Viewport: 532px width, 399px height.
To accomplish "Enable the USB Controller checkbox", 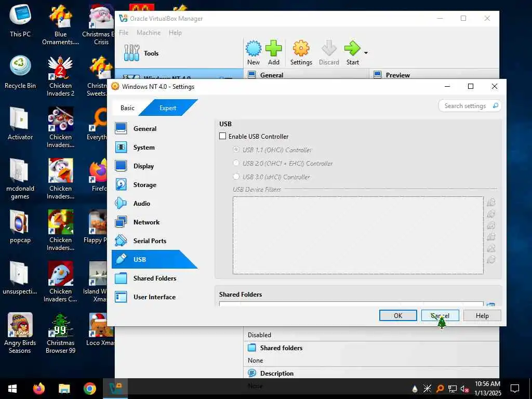I will click(222, 136).
